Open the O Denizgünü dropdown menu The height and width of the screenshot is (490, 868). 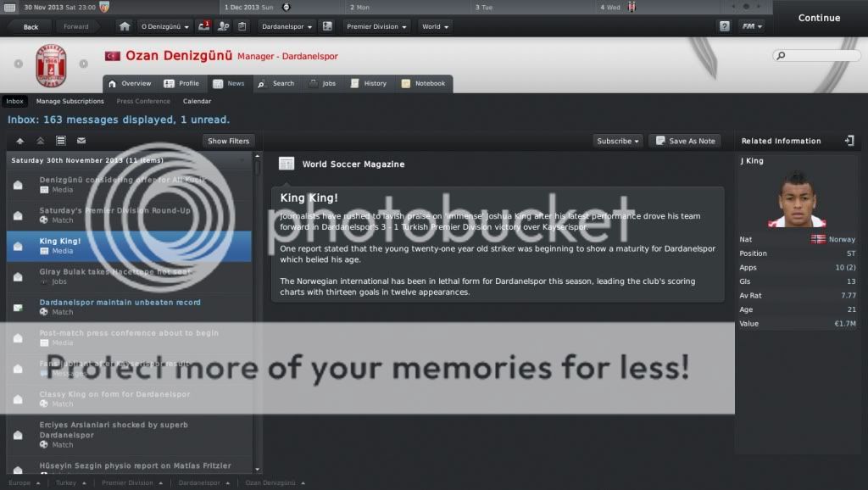[165, 26]
